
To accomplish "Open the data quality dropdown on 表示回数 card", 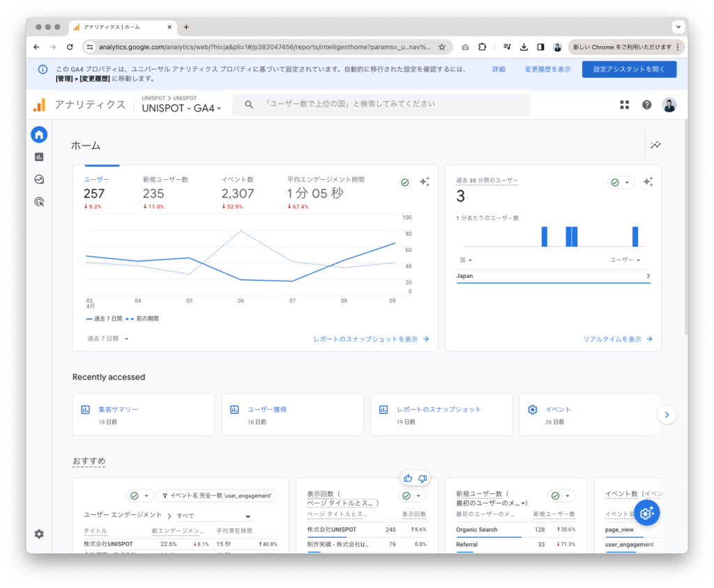I will [412, 495].
